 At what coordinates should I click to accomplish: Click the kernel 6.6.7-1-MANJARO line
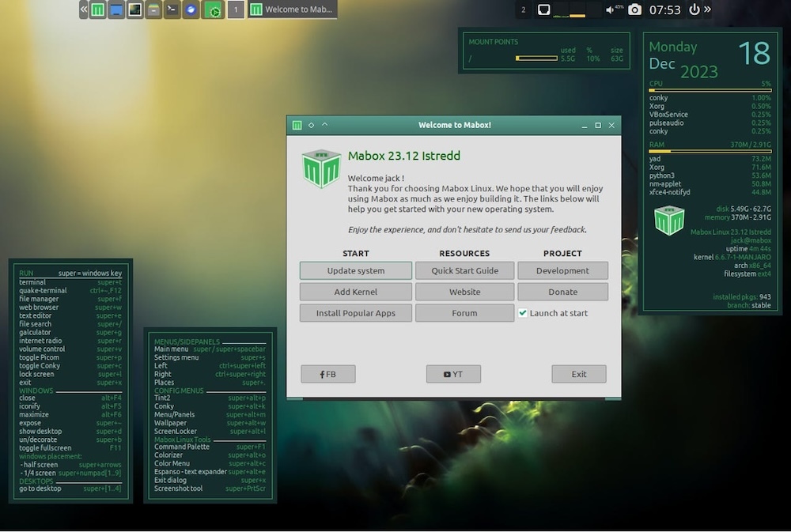coord(732,257)
